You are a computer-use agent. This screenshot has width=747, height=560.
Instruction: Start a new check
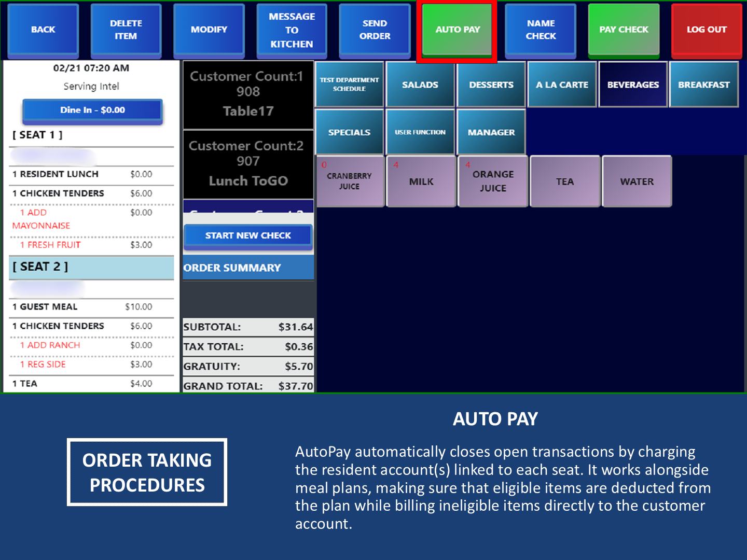tap(248, 236)
